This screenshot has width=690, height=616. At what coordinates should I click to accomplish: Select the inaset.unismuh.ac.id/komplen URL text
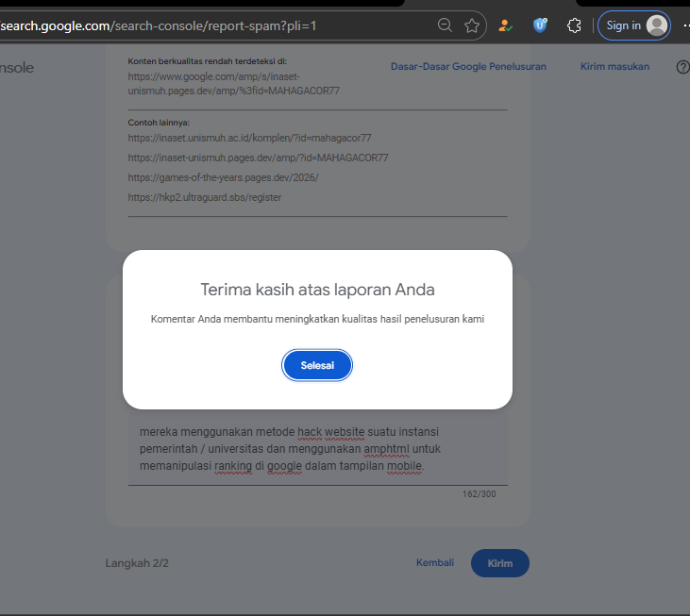pyautogui.click(x=249, y=138)
